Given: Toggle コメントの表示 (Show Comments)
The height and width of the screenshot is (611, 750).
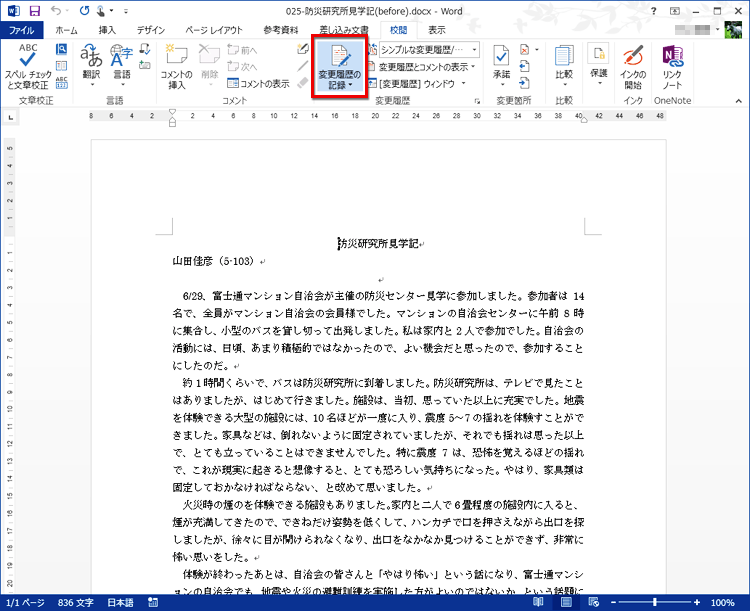Looking at the screenshot, I should coord(258,83).
